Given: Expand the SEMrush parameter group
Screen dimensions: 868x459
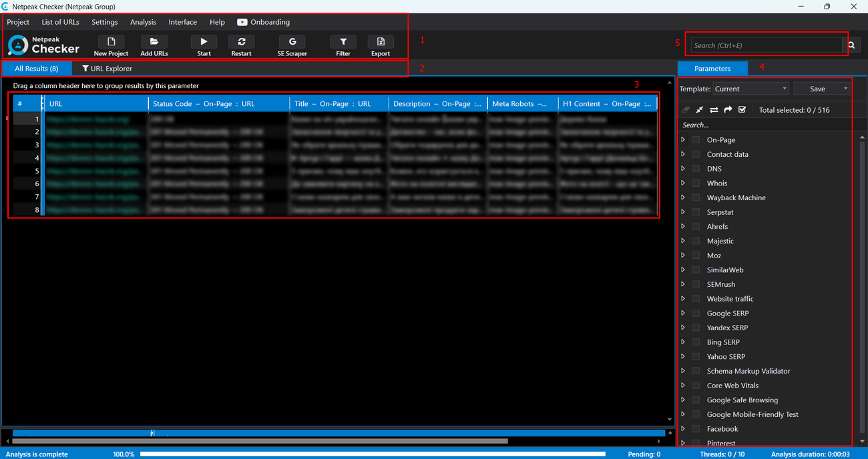Looking at the screenshot, I should pos(683,284).
